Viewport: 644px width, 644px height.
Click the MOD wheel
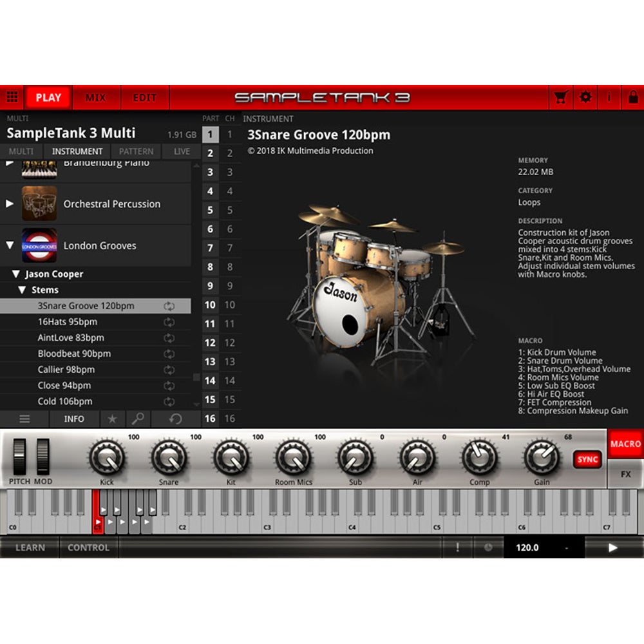pos(43,457)
